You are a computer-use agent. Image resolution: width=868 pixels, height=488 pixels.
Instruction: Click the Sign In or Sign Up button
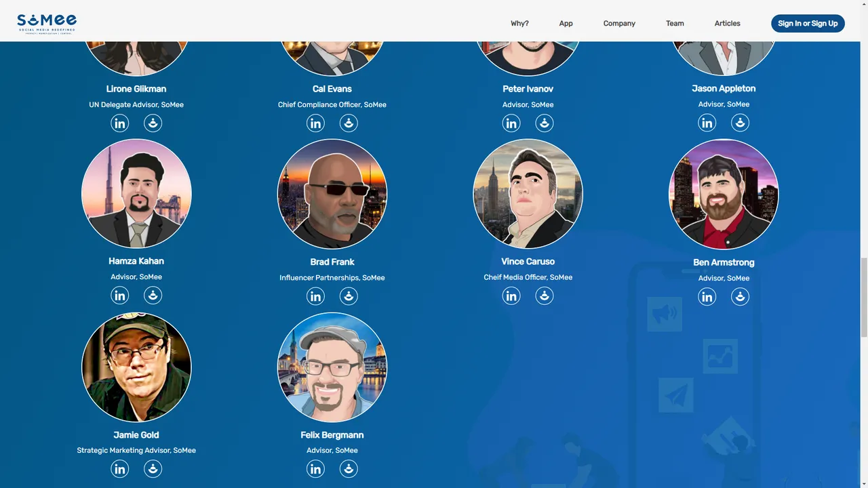coord(808,23)
